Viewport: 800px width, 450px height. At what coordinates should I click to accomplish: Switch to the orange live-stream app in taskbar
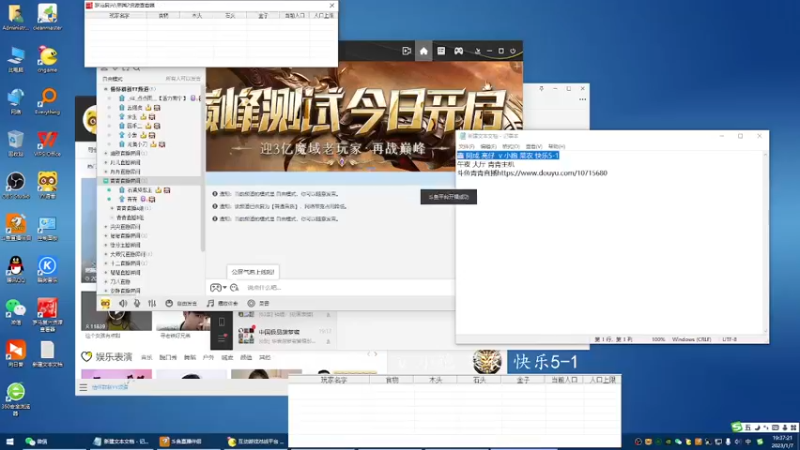point(182,441)
